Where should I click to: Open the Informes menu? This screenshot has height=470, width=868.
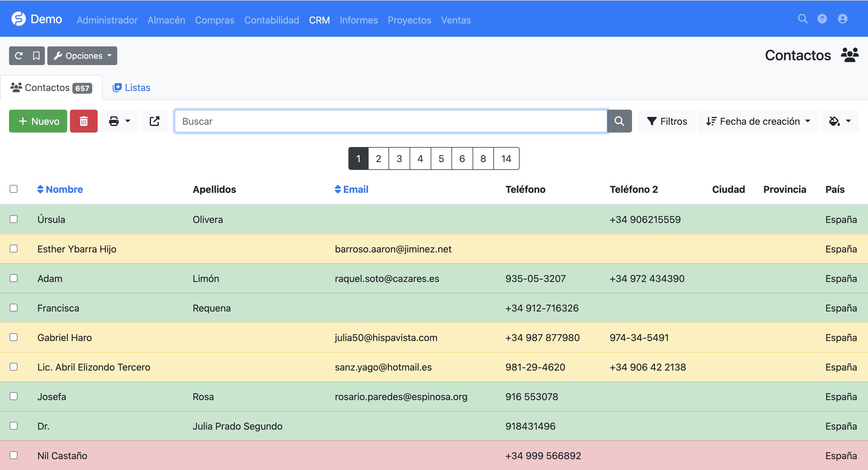click(359, 20)
